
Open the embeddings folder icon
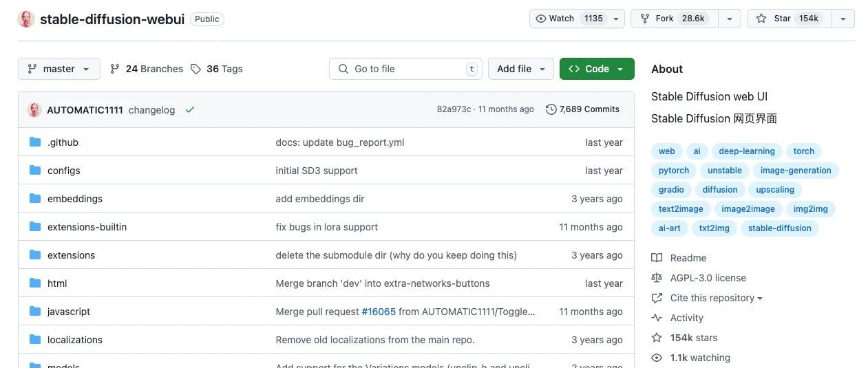pos(35,199)
